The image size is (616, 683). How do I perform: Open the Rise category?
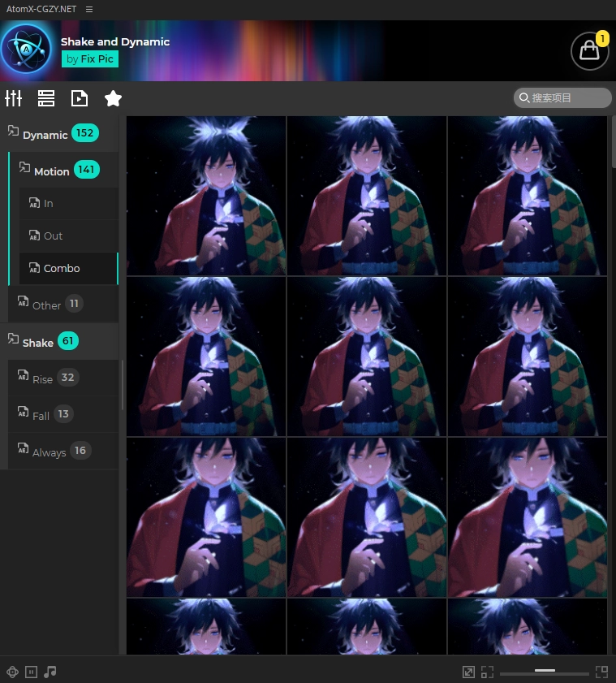[63, 378]
